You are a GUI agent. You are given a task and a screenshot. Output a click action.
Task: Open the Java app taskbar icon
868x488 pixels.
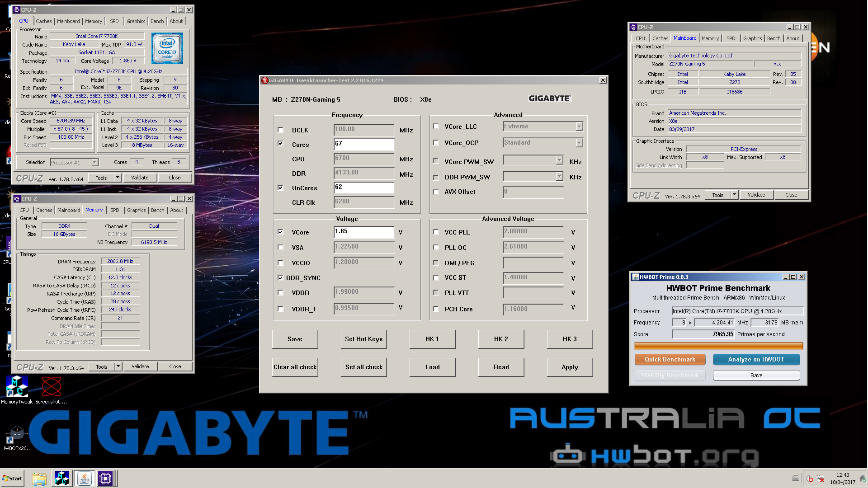pos(84,479)
